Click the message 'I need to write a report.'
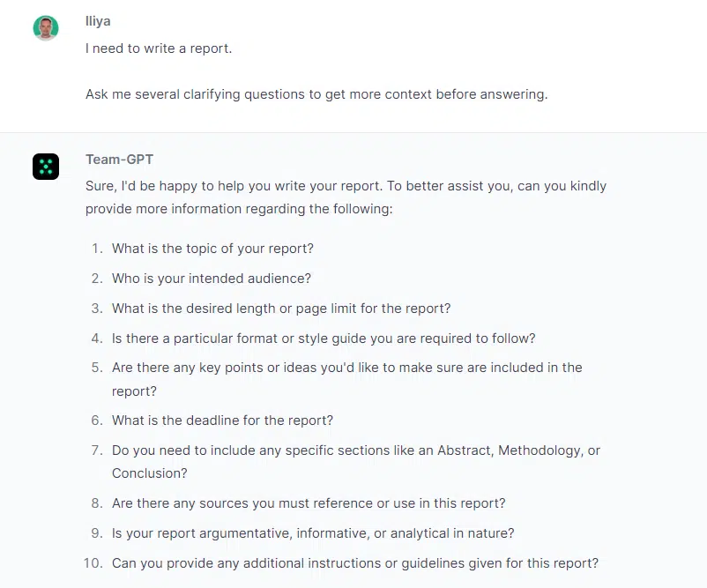 (x=159, y=48)
